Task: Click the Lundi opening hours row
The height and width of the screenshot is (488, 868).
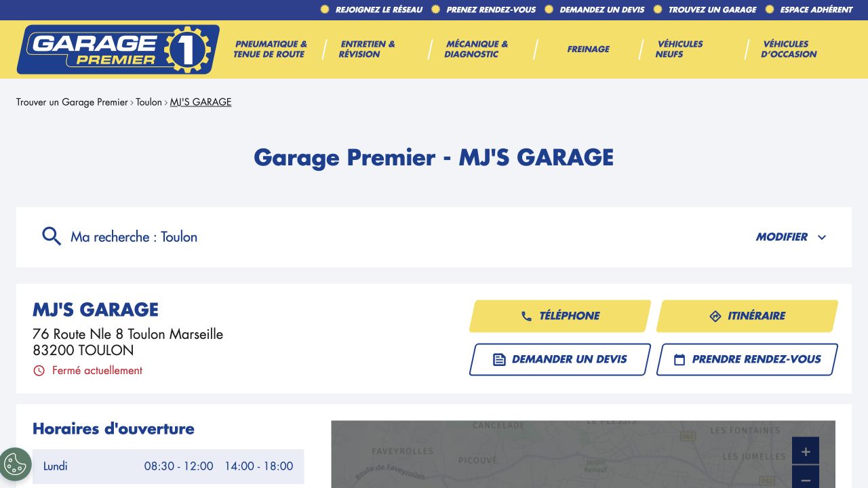Action: tap(168, 466)
